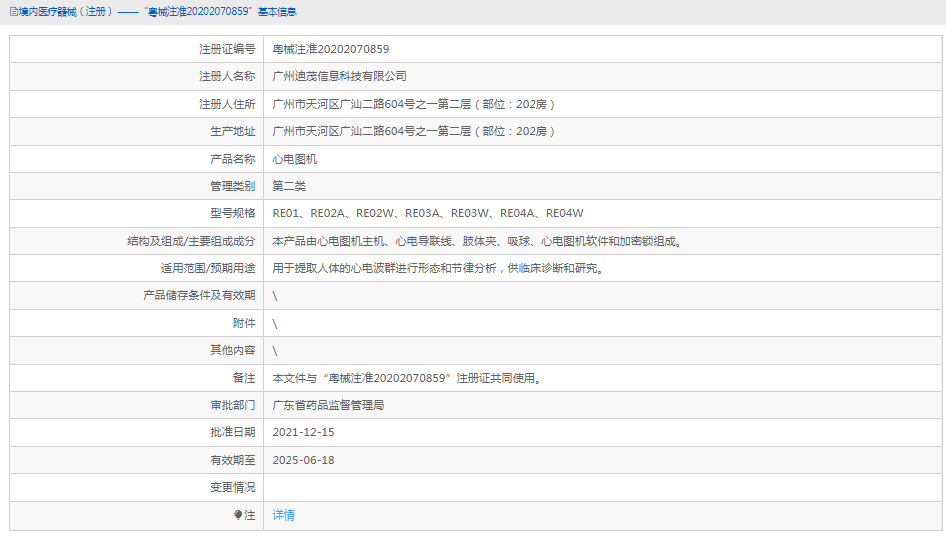The height and width of the screenshot is (540, 946).
Task: Click intended use text 用于提取人体的心电波群
Action: pyautogui.click(x=439, y=268)
